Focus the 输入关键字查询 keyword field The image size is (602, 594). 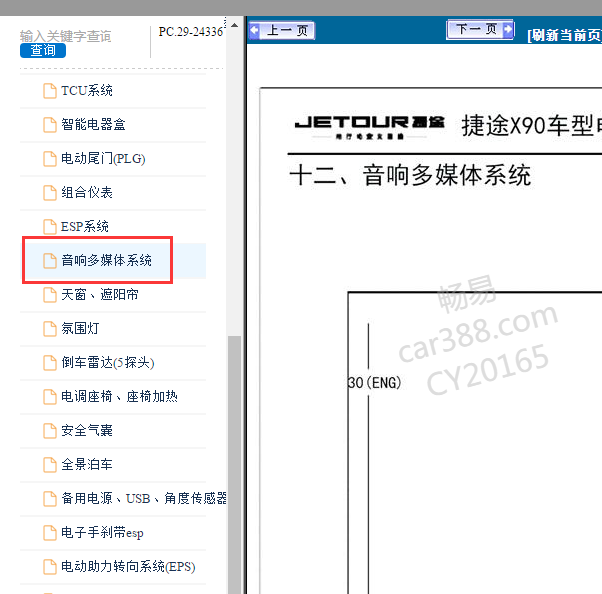[x=66, y=36]
